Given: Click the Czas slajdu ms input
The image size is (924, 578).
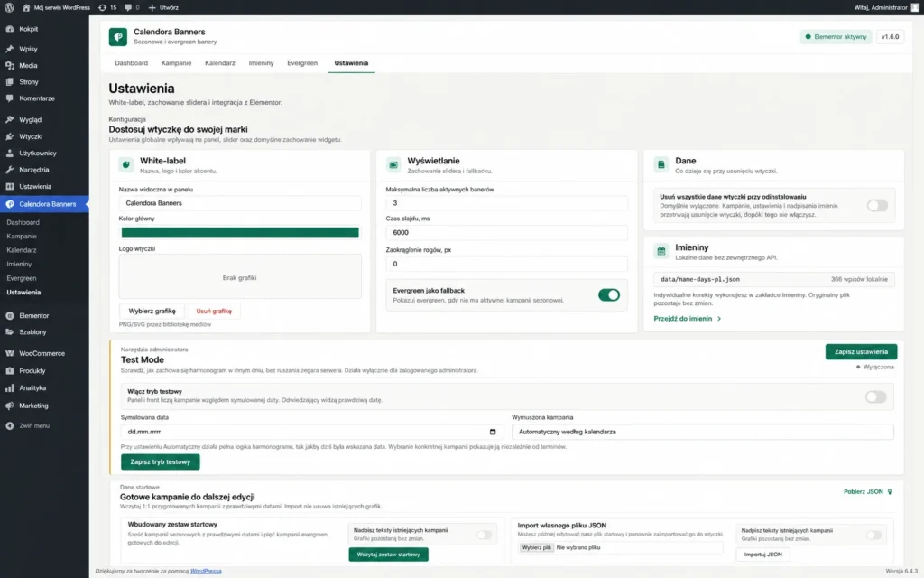Looking at the screenshot, I should [507, 232].
